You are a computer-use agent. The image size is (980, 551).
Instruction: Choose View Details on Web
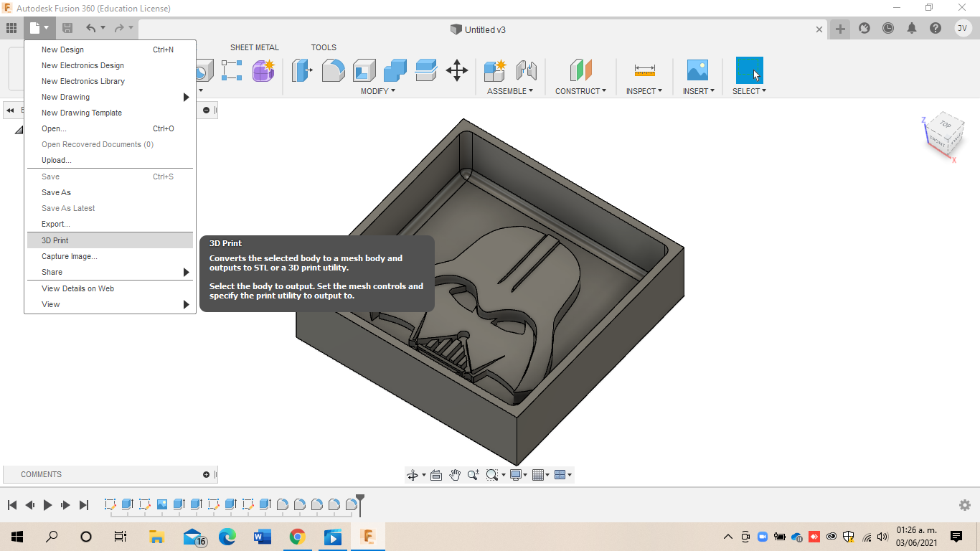tap(110, 288)
